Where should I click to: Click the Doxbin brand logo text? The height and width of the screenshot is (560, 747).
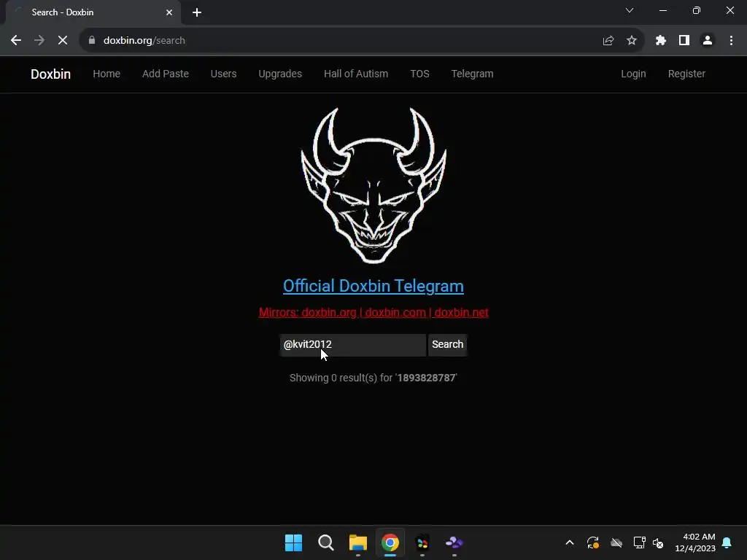click(x=50, y=74)
